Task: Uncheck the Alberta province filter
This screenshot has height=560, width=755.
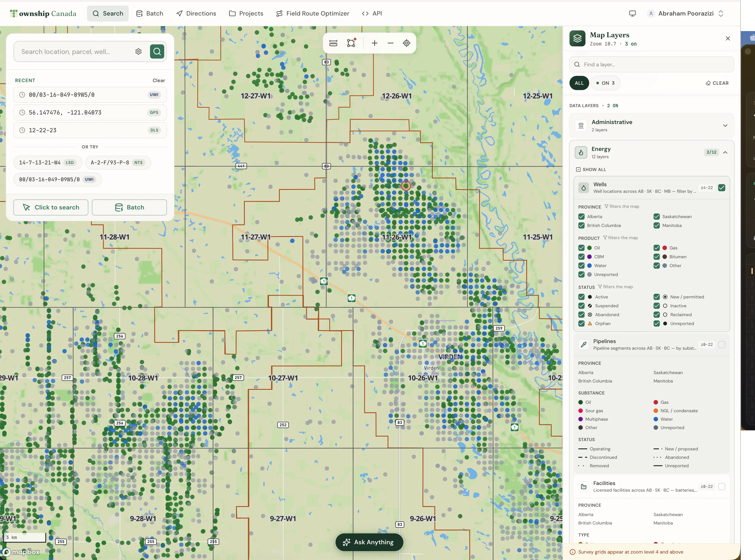Action: tap(581, 216)
